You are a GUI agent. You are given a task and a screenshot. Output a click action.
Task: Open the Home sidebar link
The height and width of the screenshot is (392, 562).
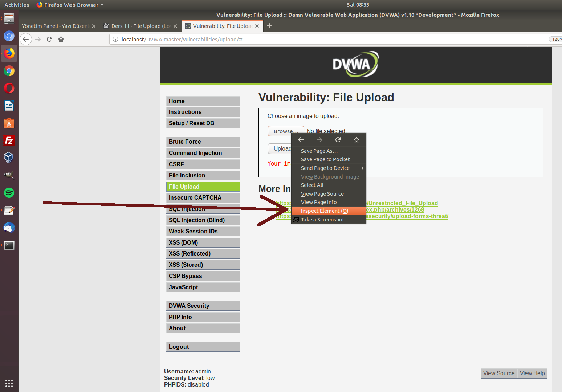[203, 101]
